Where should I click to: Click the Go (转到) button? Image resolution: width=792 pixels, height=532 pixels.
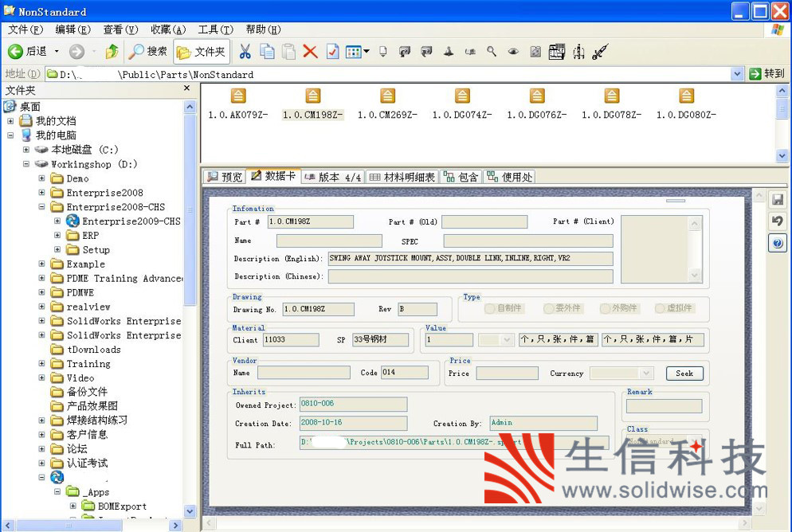pyautogui.click(x=767, y=74)
